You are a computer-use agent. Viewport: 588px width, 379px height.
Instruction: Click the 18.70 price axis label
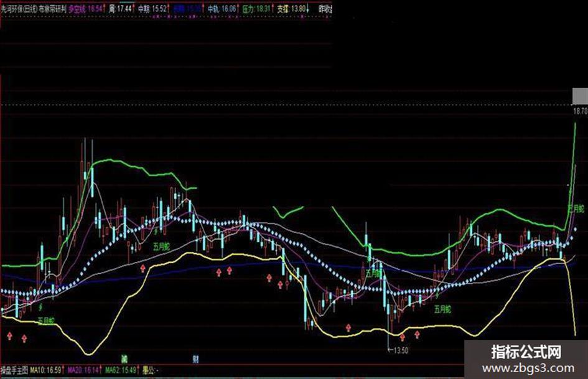(580, 111)
